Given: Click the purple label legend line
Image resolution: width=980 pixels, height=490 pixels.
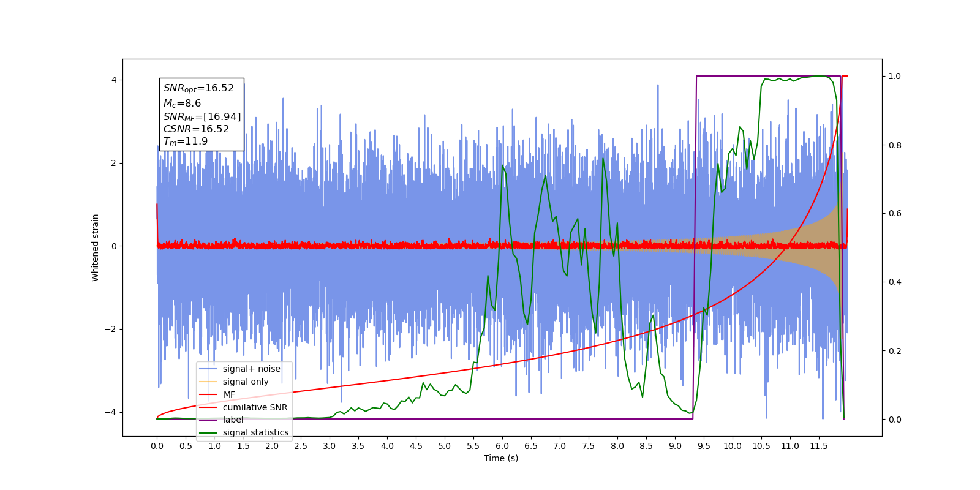Looking at the screenshot, I should [208, 420].
